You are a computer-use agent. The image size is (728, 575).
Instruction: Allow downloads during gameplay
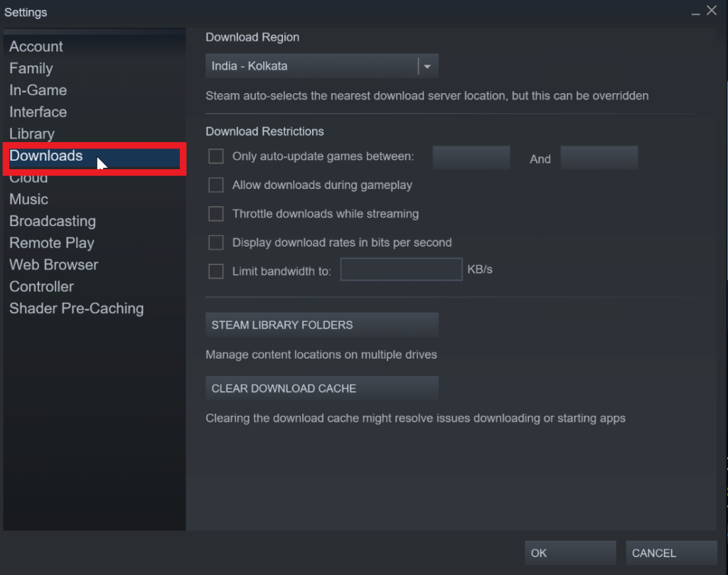point(215,185)
